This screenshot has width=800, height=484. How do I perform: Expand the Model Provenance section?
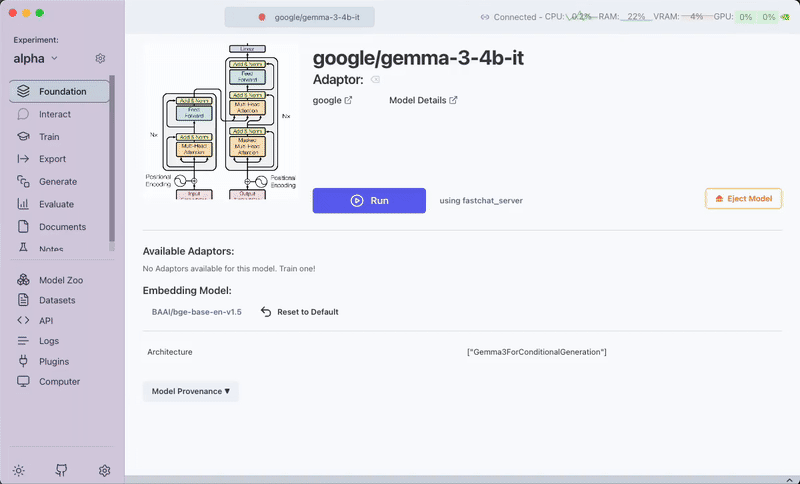pyautogui.click(x=190, y=391)
